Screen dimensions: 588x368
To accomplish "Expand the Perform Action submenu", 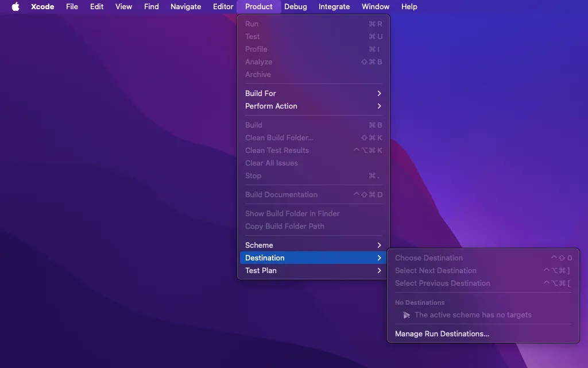I will coord(313,106).
